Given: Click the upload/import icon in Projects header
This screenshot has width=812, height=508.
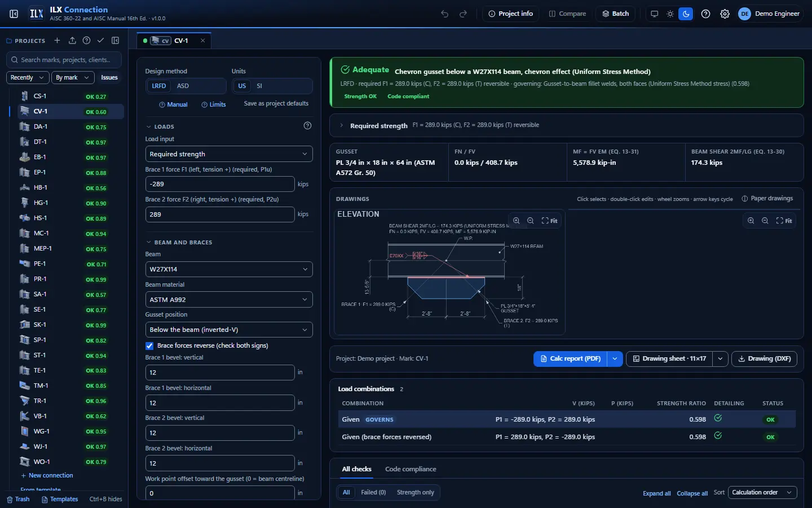Looking at the screenshot, I should [x=72, y=41].
